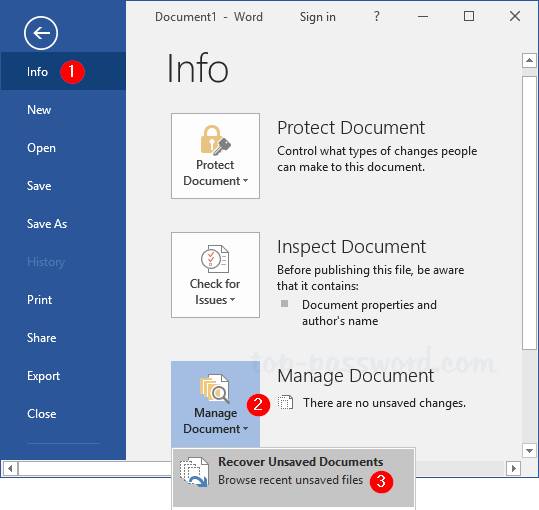Click the unsaved changes document icon
The height and width of the screenshot is (510, 539).
286,402
